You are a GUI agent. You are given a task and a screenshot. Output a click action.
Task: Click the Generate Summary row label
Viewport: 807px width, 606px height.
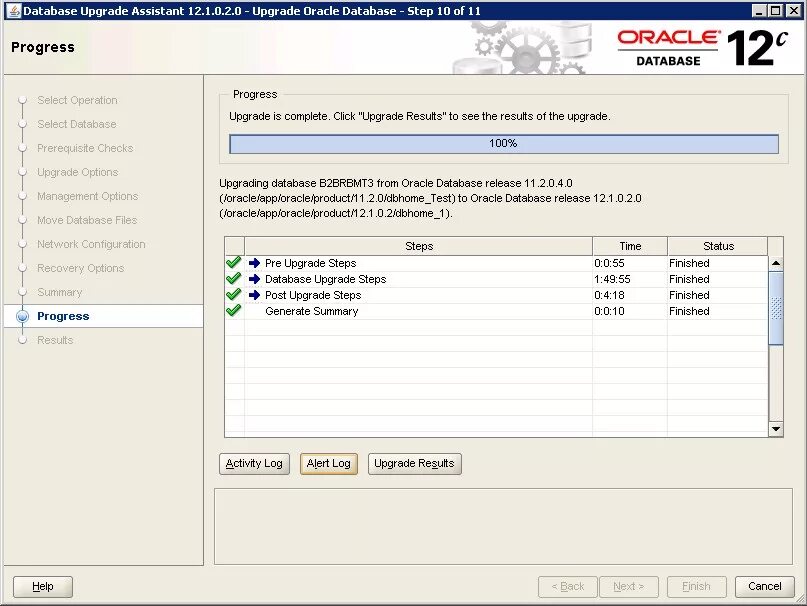tap(311, 311)
